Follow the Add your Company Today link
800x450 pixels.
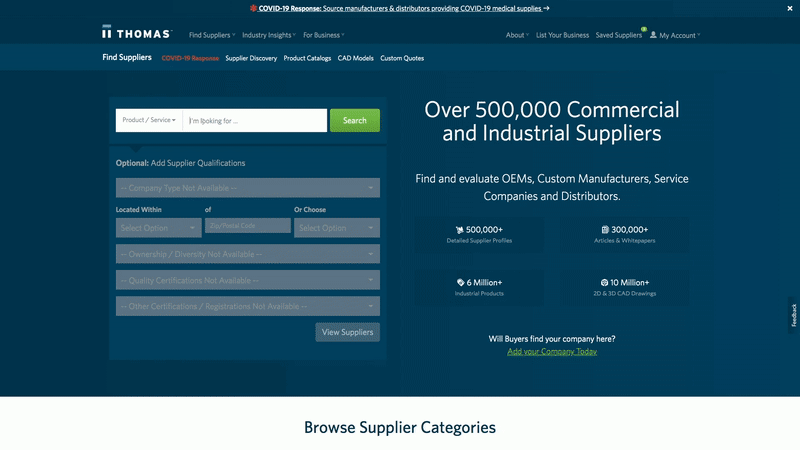[552, 352]
